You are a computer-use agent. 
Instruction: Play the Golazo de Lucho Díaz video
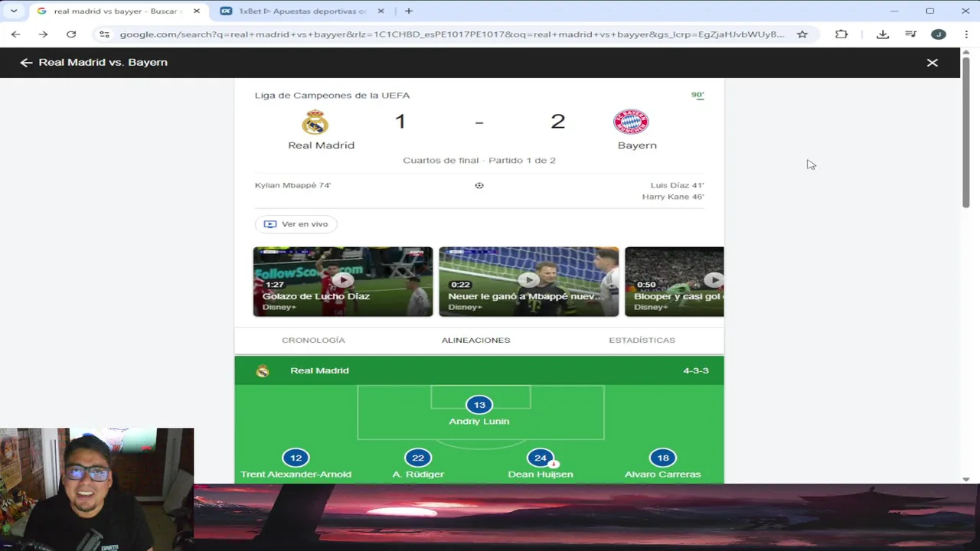point(343,282)
